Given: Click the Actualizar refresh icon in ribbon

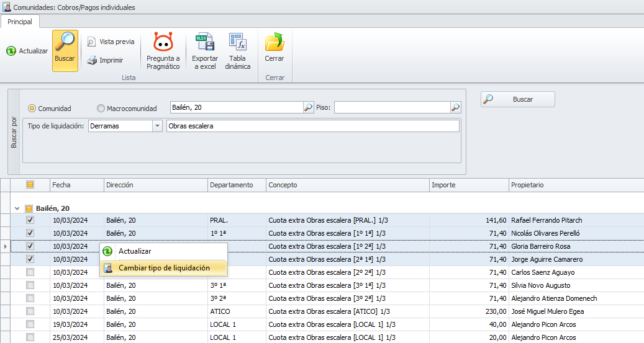Looking at the screenshot, I should click(x=12, y=51).
